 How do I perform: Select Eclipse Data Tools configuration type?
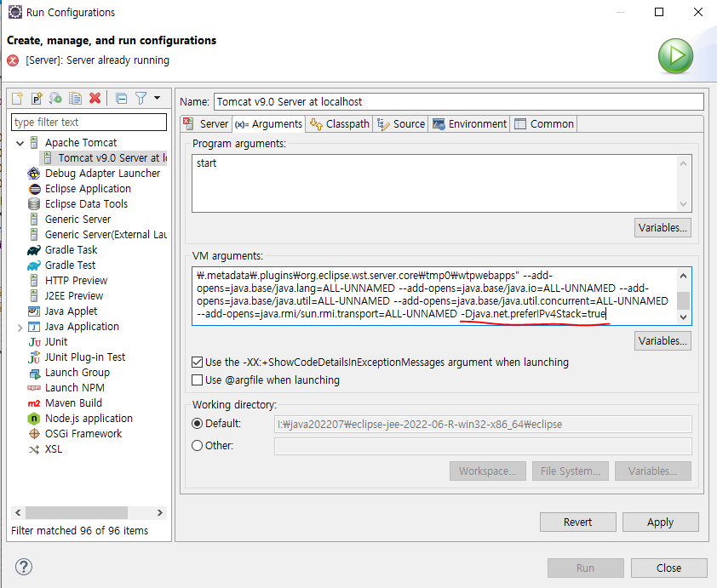point(86,204)
